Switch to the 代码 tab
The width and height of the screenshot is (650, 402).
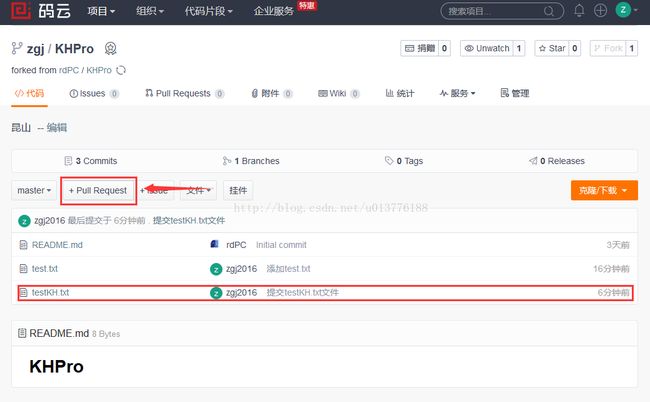29,93
